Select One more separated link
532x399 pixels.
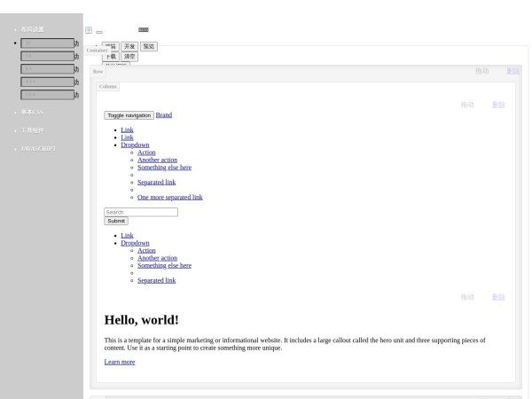click(169, 197)
